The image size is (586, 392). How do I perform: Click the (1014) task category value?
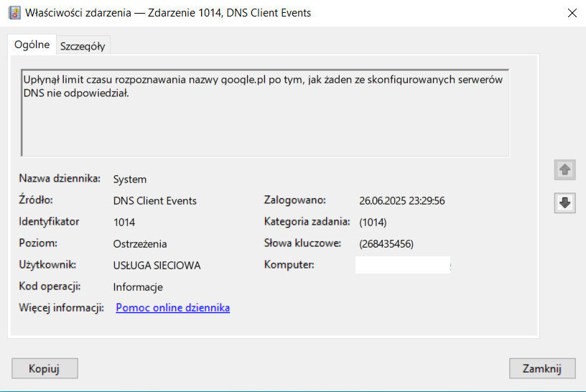coord(373,223)
